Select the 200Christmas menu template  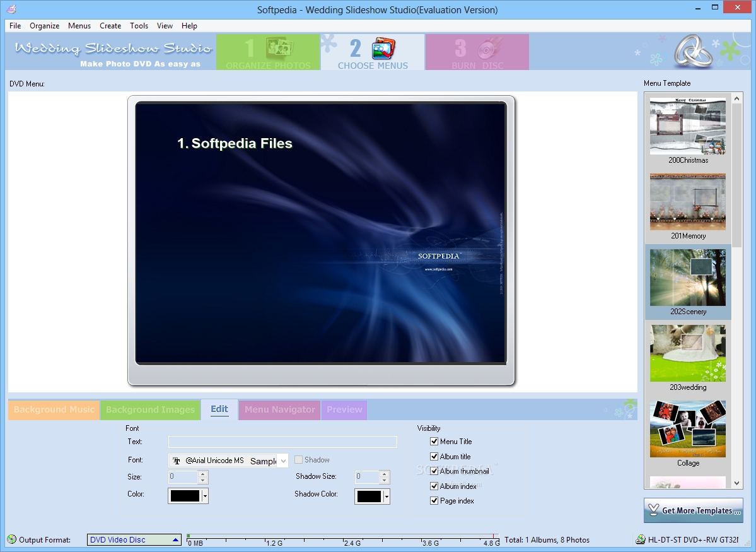(x=687, y=131)
